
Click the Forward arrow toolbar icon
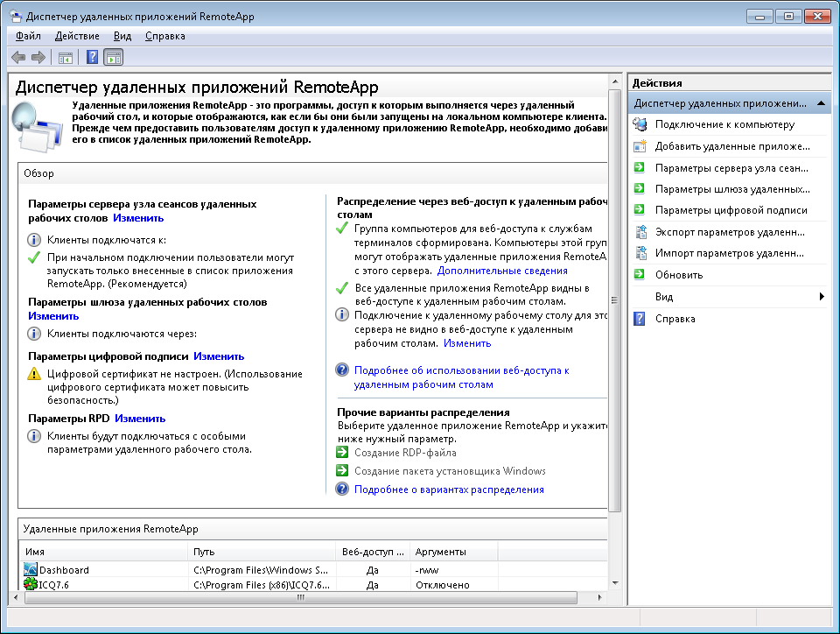coord(38,57)
